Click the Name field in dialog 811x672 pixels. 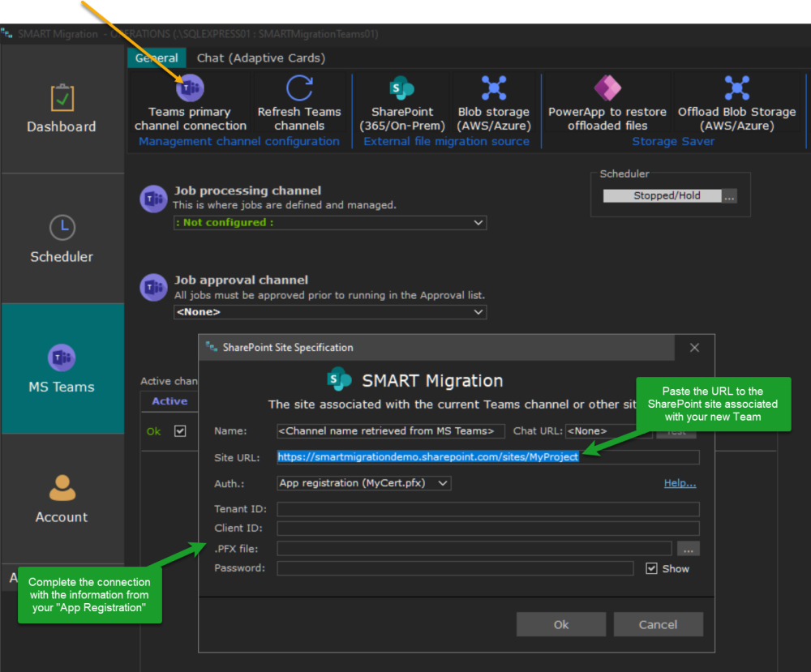tap(391, 431)
